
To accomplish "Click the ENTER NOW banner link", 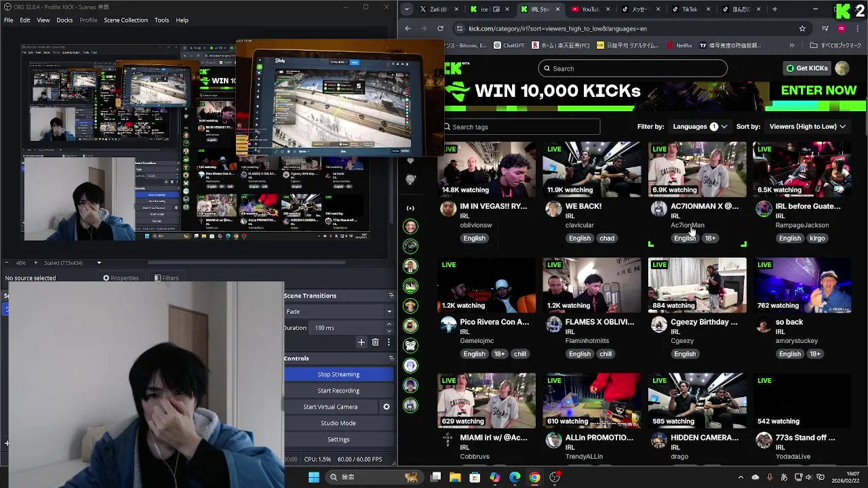I will (818, 90).
